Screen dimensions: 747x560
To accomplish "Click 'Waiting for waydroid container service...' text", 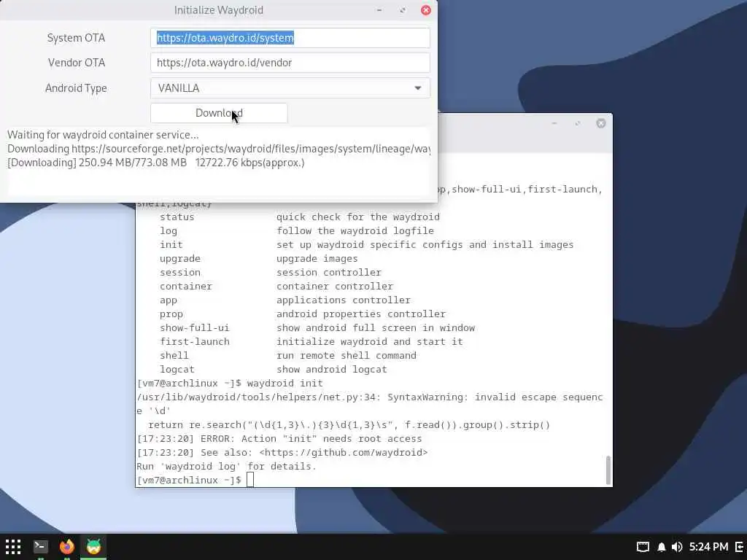I will click(x=103, y=135).
